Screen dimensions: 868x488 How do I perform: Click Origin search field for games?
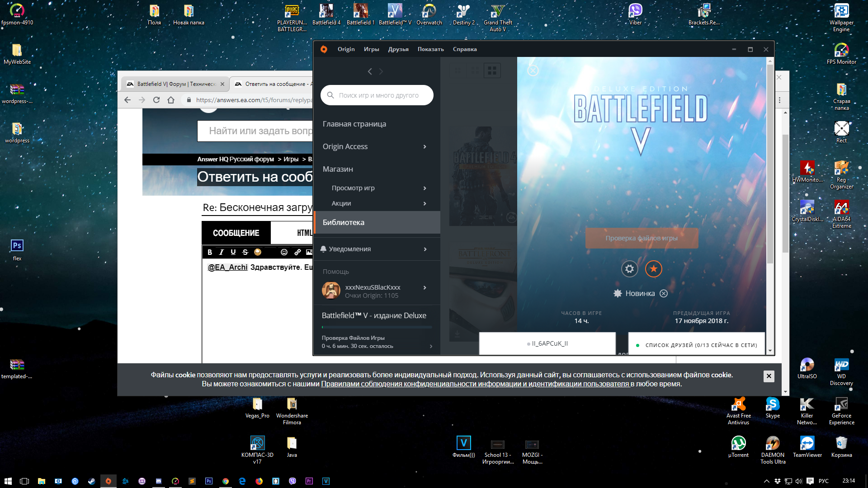coord(377,95)
